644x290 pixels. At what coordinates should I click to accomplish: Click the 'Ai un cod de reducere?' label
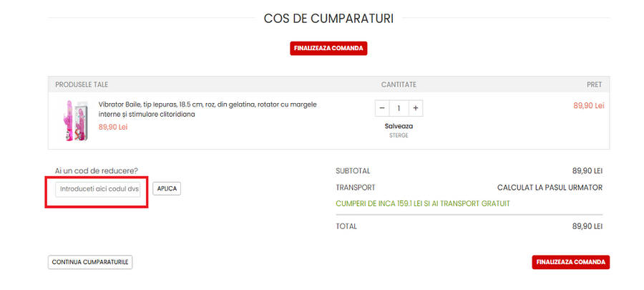point(97,171)
